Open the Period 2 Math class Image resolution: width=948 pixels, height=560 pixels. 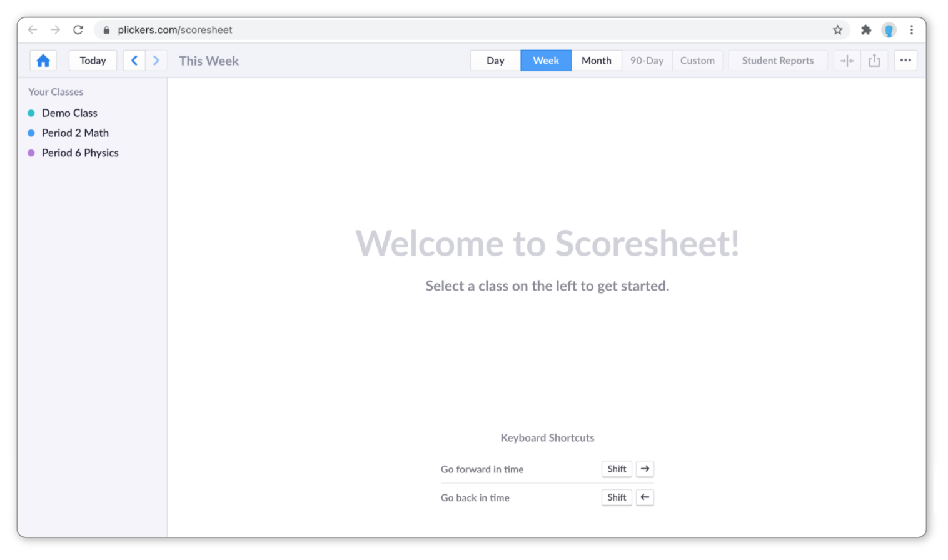(x=75, y=133)
